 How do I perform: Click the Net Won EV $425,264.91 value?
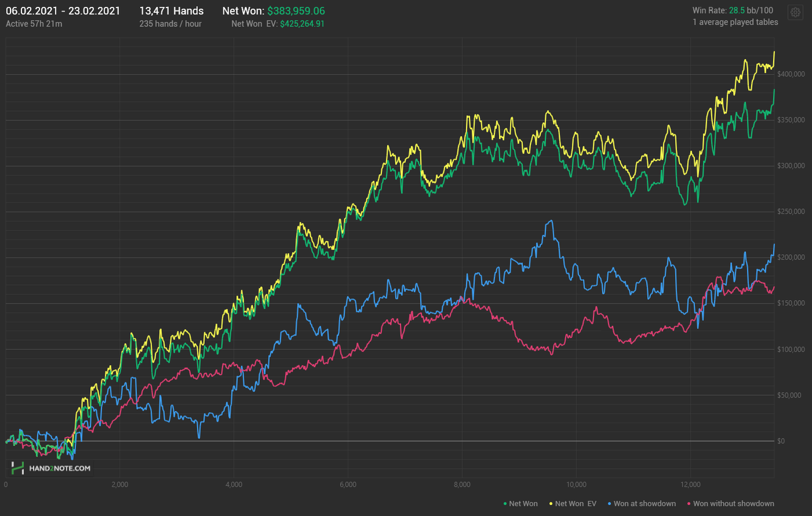pyautogui.click(x=302, y=24)
